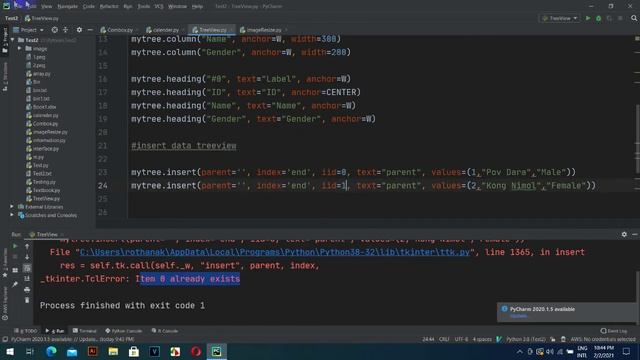Open the Tools menu
Viewport: 640px width, 360px height.
143,7
